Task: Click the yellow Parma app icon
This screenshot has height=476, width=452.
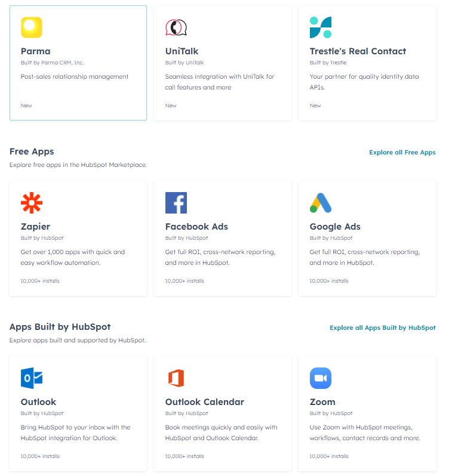Action: (32, 27)
